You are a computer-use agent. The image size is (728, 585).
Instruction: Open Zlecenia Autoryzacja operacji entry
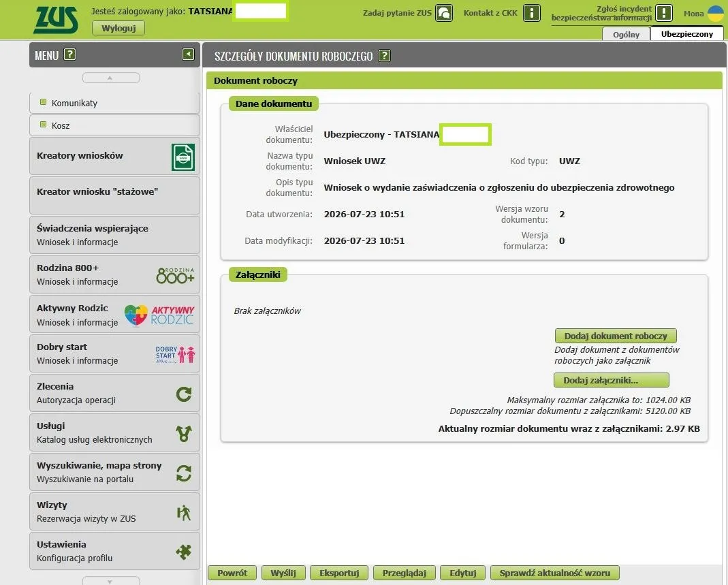114,393
